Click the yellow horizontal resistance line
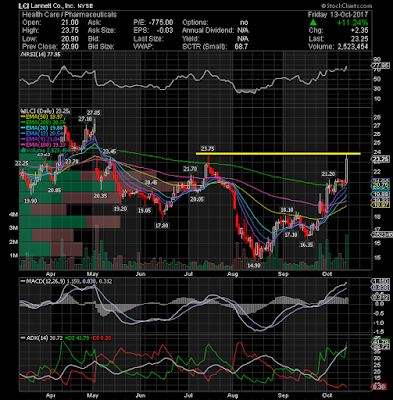Viewport: 393px width, 400px height. click(278, 154)
